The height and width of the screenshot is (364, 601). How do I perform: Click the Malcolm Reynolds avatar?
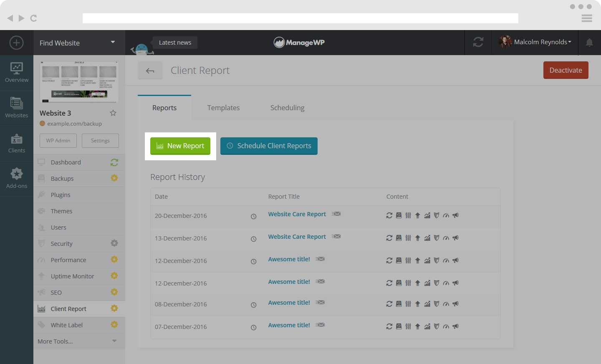point(505,42)
